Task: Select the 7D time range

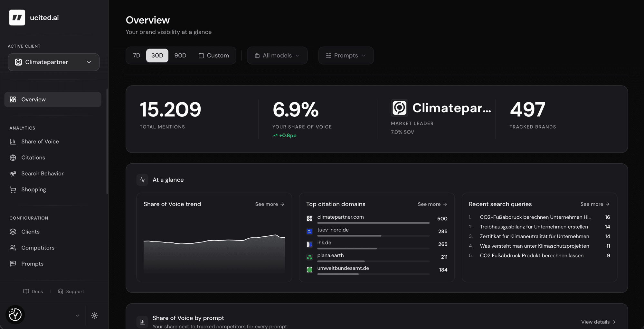Action: coord(137,56)
